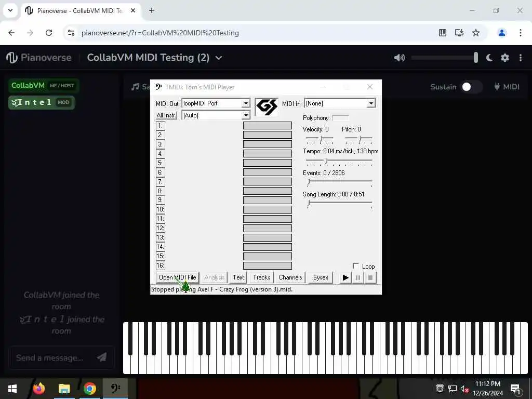Adjust Pianoverse master volume slider
The width and height of the screenshot is (532, 399).
445,58
